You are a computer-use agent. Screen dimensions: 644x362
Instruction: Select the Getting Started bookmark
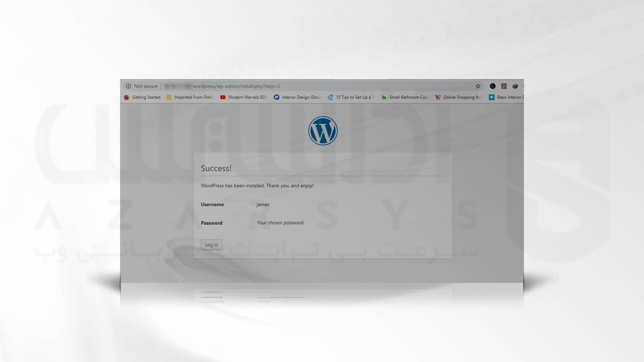coord(143,97)
